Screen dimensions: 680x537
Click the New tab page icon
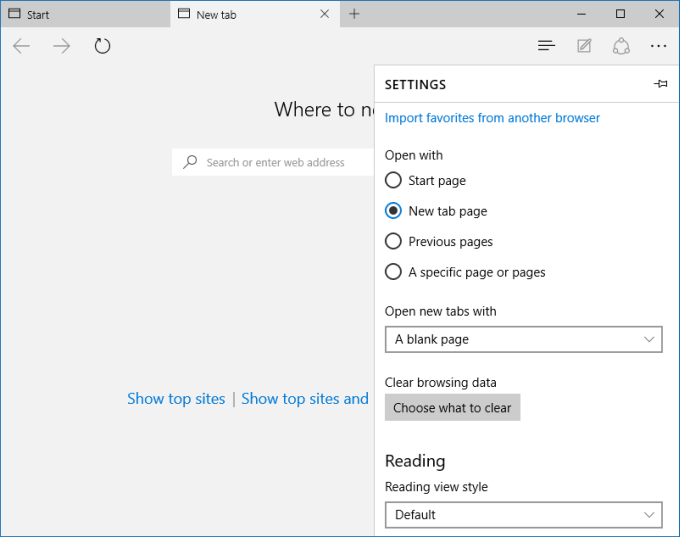(x=184, y=13)
